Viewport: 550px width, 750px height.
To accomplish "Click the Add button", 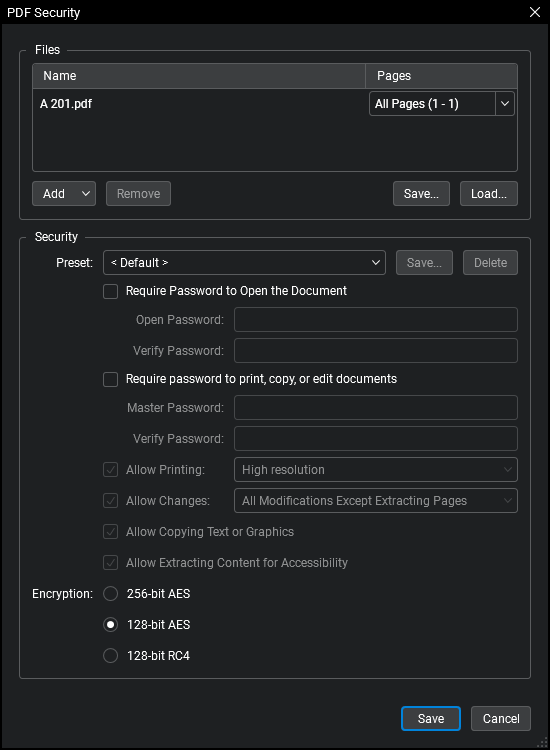I will 54,194.
